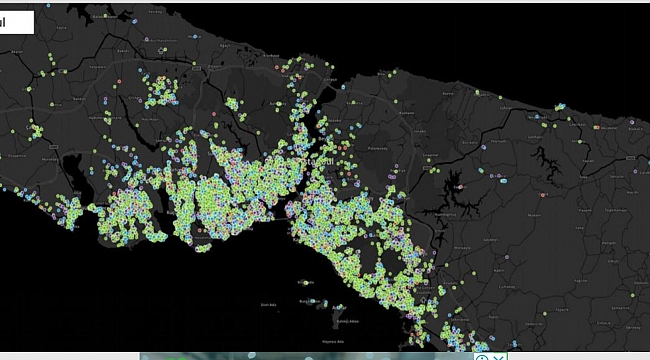The height and width of the screenshot is (360, 650).
Task: Select the lone green marker near the right map edge
Action: click(633, 295)
